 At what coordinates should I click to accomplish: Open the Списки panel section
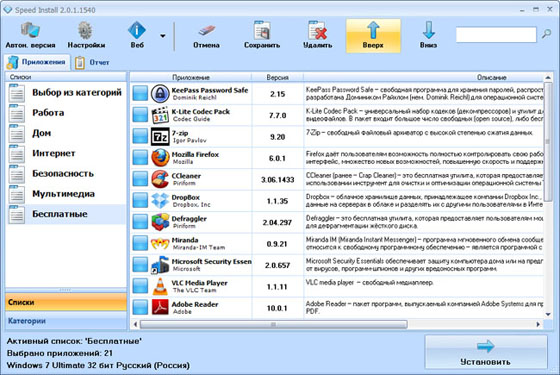point(66,302)
